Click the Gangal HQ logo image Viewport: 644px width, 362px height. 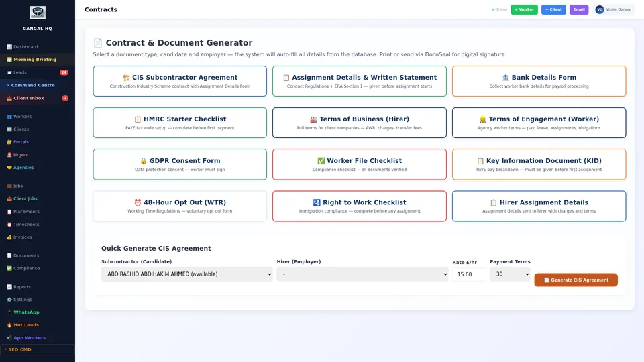(x=38, y=13)
